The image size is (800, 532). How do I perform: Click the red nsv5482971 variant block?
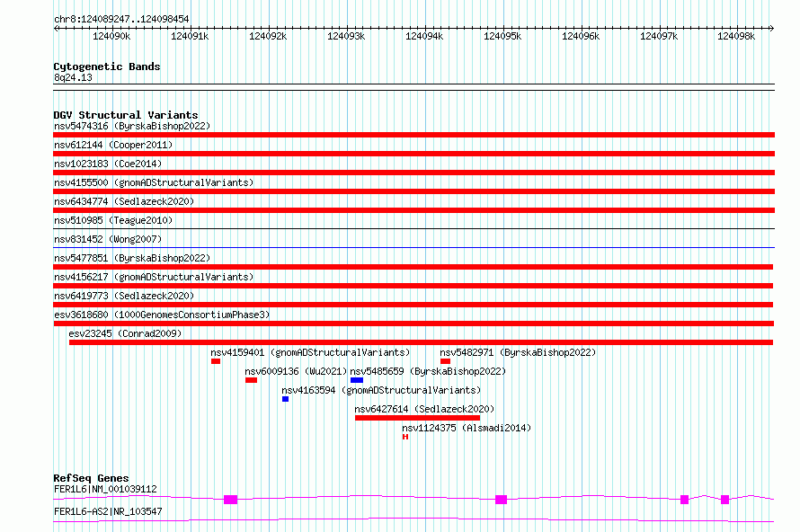pos(445,361)
